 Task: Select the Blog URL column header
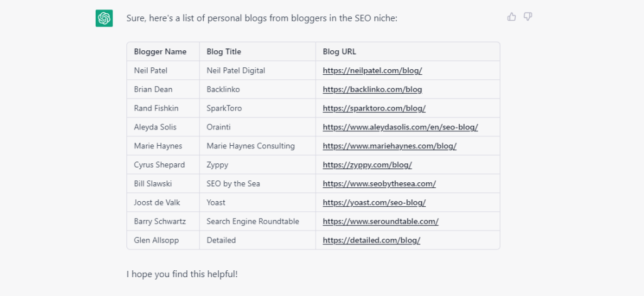[x=339, y=52]
